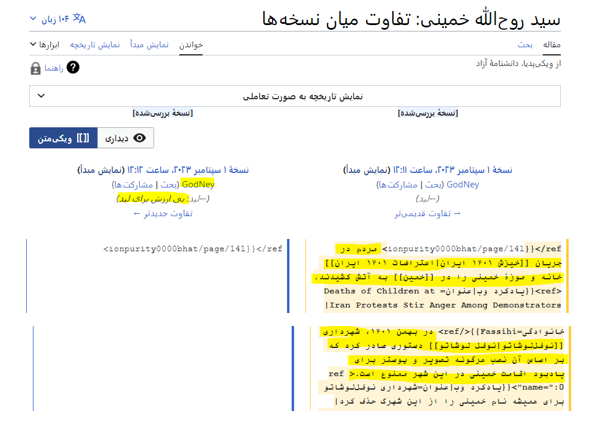
Task: Click the translate languages icon
Action: point(80,18)
